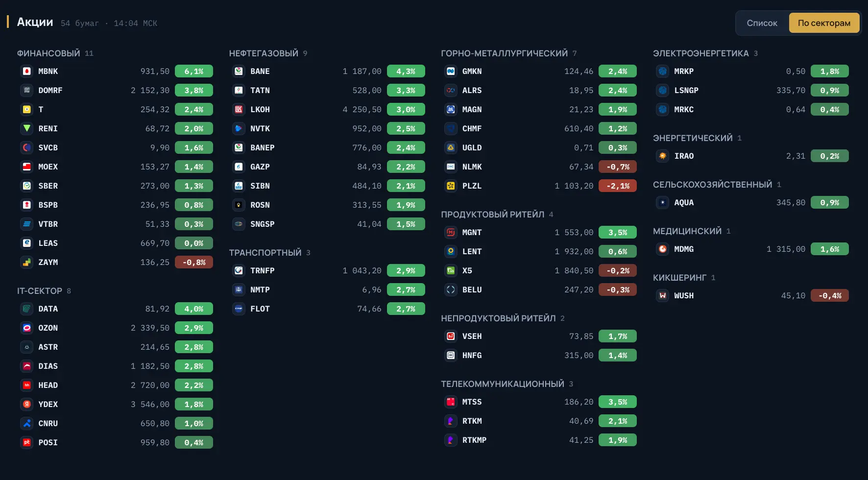Click the ТЕЛЕКОММУНИКАЦИОННЫЙ sector heading
The image size is (868, 480).
pyautogui.click(x=503, y=384)
